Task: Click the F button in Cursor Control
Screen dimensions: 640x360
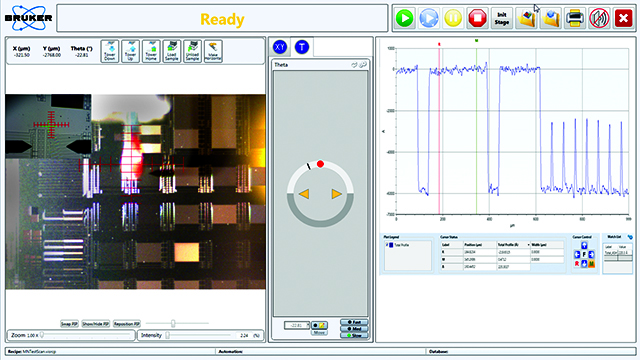Action: pyautogui.click(x=584, y=254)
